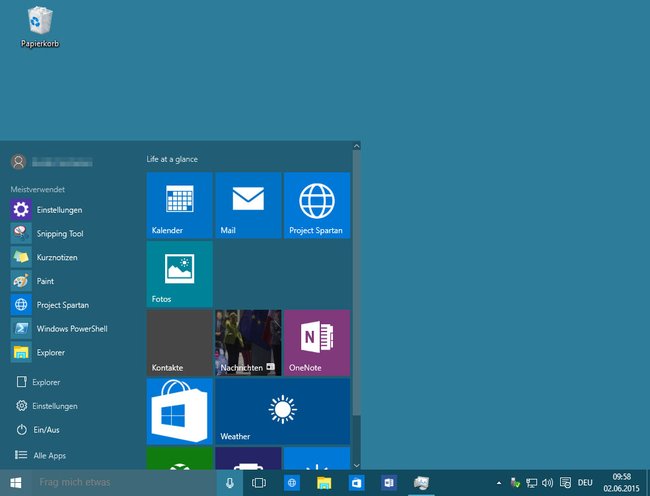Open the Action Center notifications icon
Image resolution: width=650 pixels, height=496 pixels.
pos(565,483)
